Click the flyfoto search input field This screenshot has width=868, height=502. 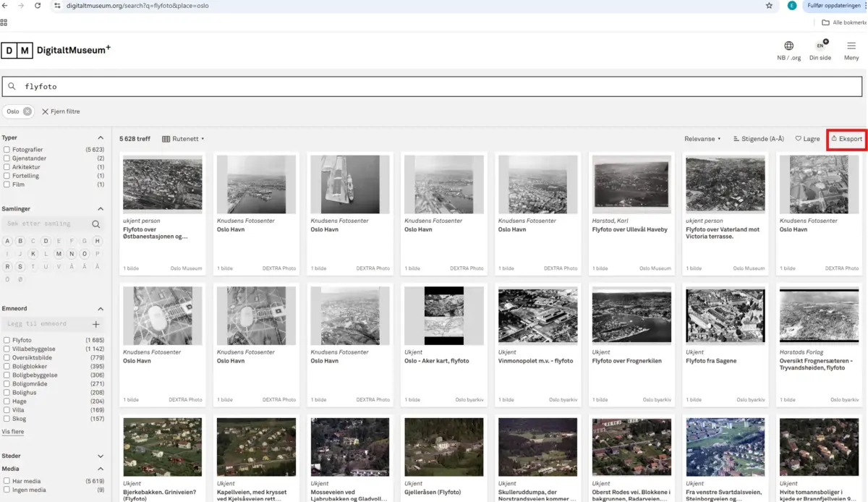(434, 87)
